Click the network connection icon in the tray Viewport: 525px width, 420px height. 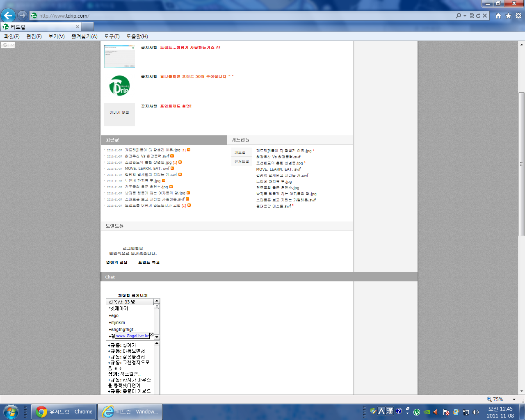466,412
